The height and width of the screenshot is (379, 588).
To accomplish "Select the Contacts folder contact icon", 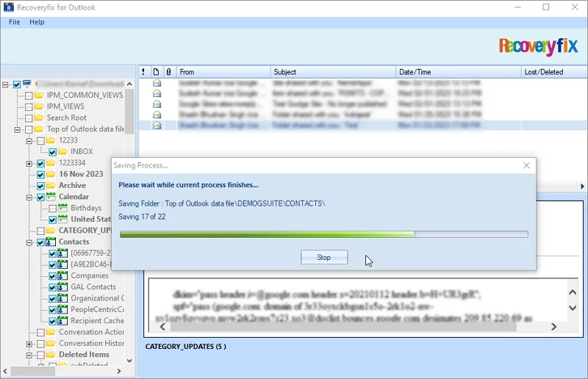I will tap(51, 242).
